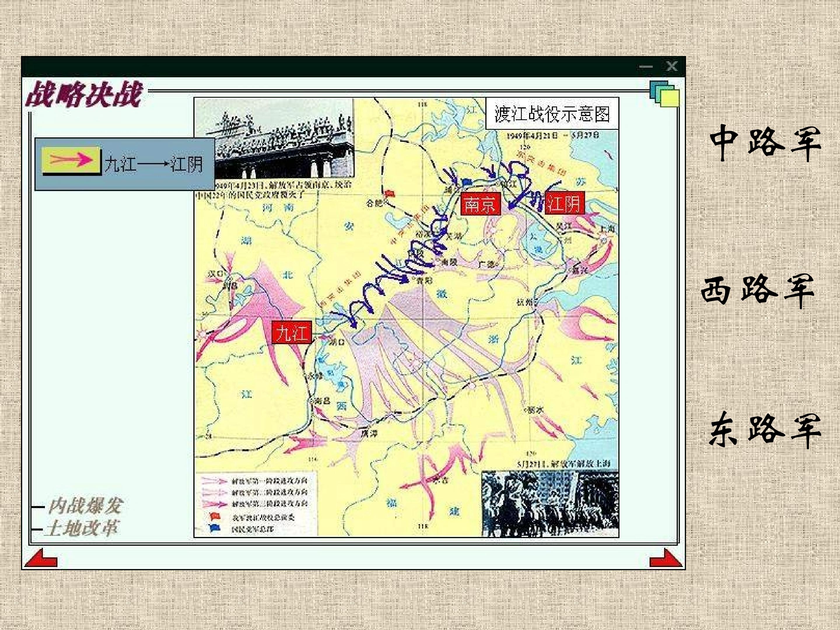
Task: Click the 九江——江阴 route label
Action: 153,164
